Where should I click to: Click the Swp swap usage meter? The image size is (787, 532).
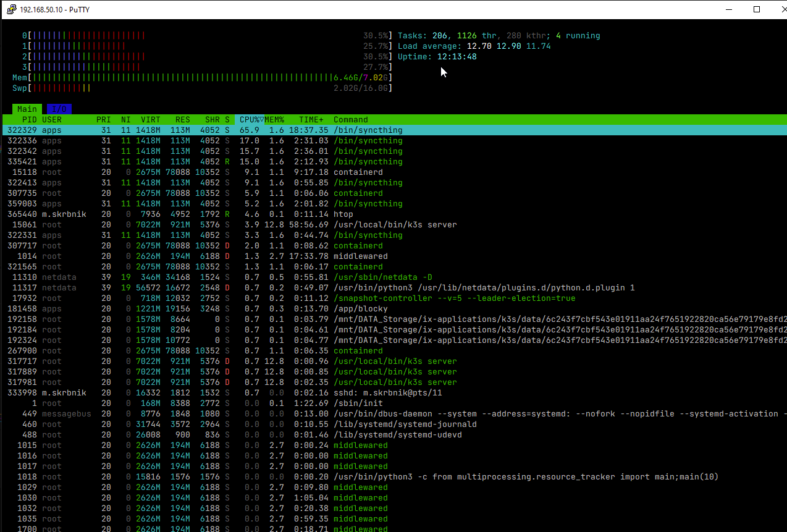(203, 88)
